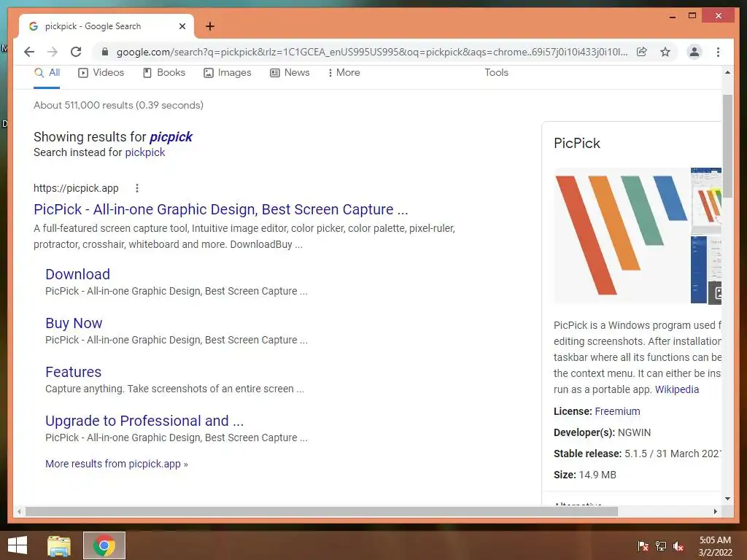Screen dimensions: 747x560
Task: Open the Chrome three-dot menu
Action: click(718, 52)
